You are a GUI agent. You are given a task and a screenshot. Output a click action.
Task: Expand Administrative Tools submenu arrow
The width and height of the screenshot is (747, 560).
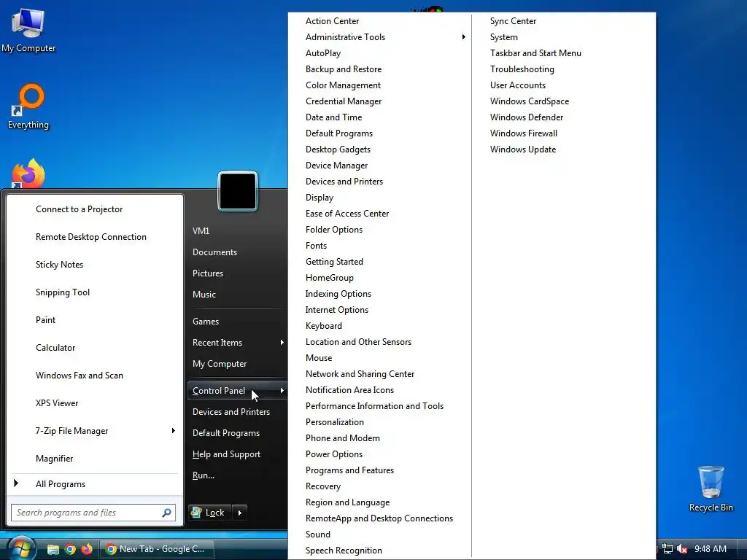[x=463, y=37]
